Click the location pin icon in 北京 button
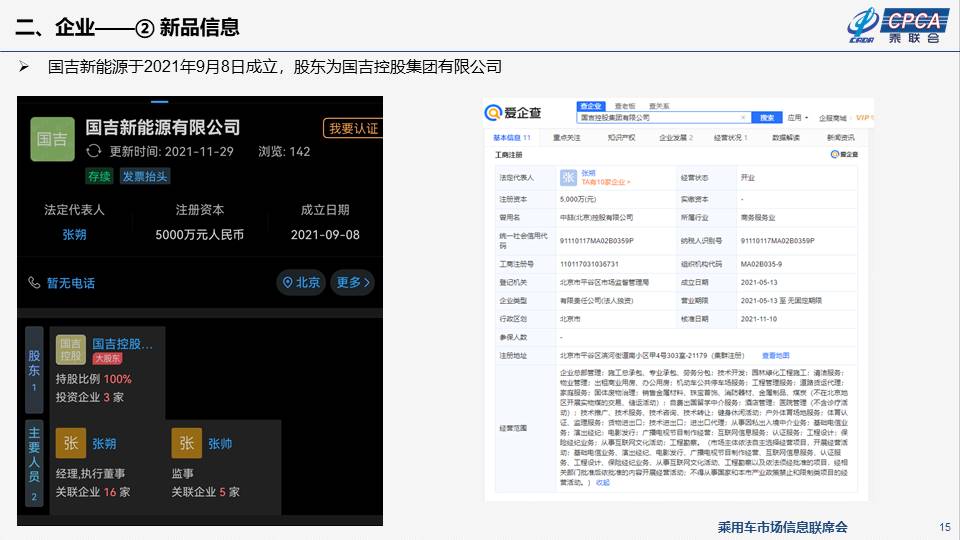 [x=287, y=282]
